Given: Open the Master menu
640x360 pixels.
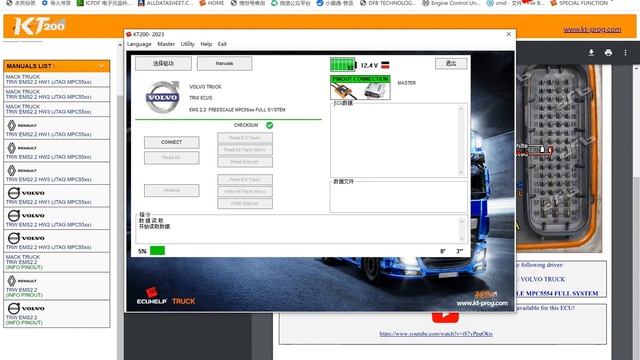Looking at the screenshot, I should pos(166,44).
